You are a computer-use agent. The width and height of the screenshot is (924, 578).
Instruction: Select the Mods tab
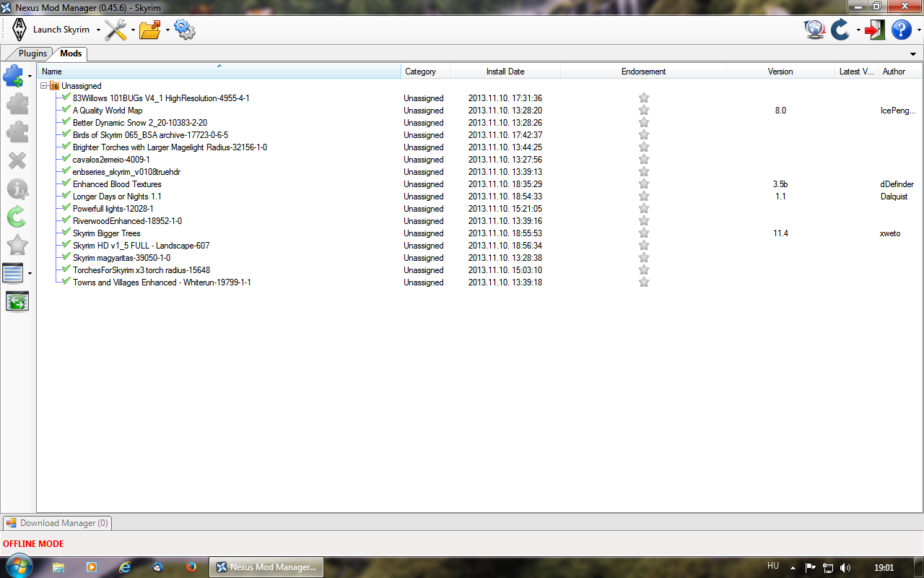(71, 53)
